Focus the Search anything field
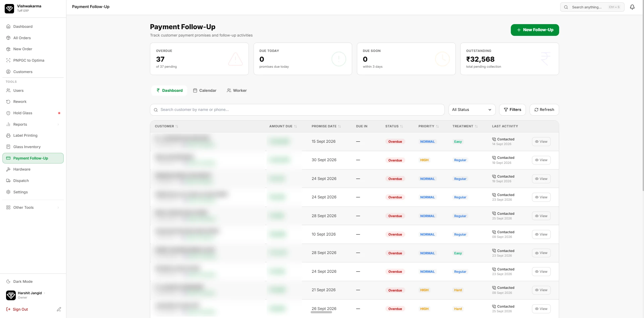 [592, 7]
